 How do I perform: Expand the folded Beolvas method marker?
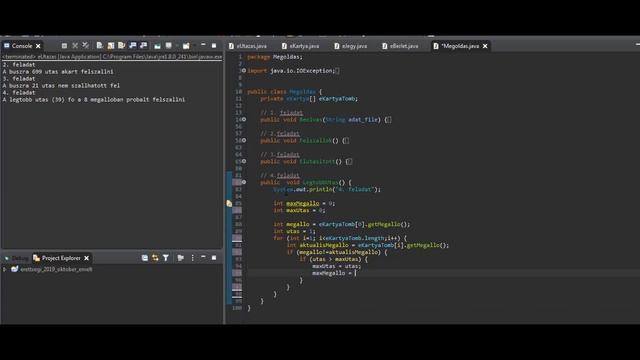coord(244,120)
